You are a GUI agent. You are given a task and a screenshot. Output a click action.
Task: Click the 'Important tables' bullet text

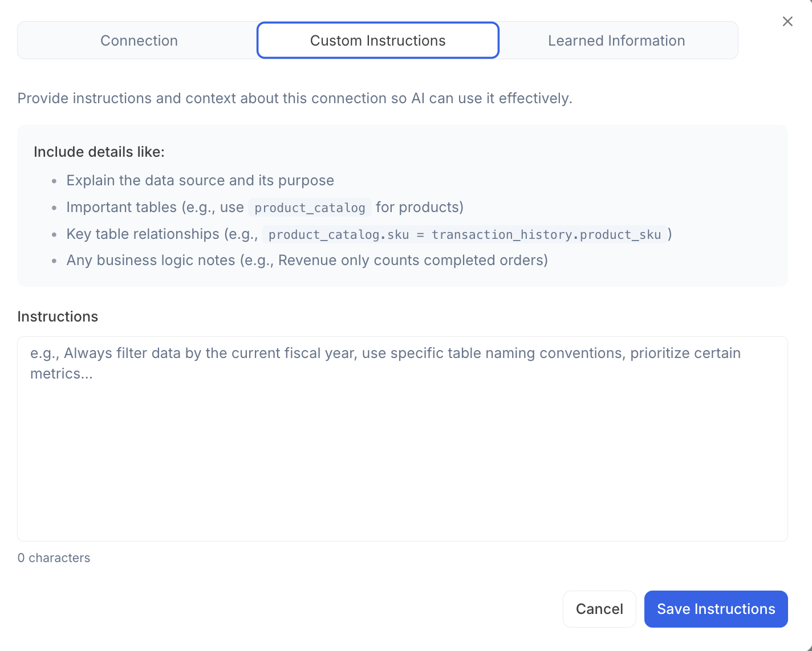[x=155, y=207]
